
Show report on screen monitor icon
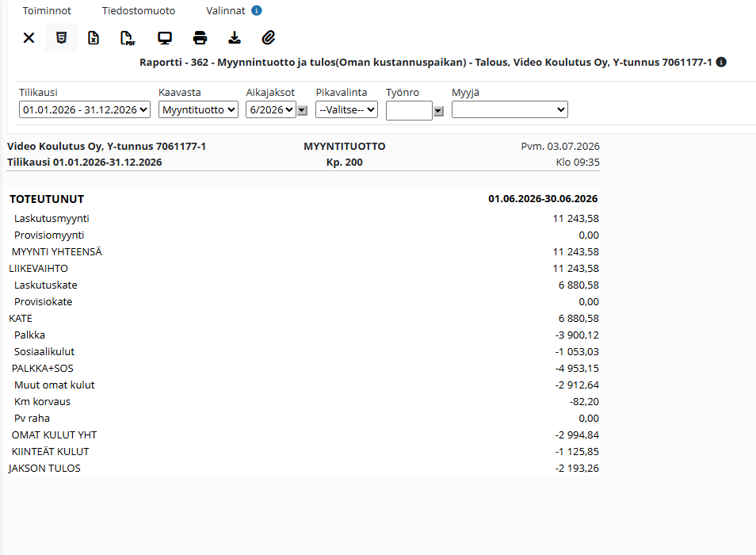point(165,37)
